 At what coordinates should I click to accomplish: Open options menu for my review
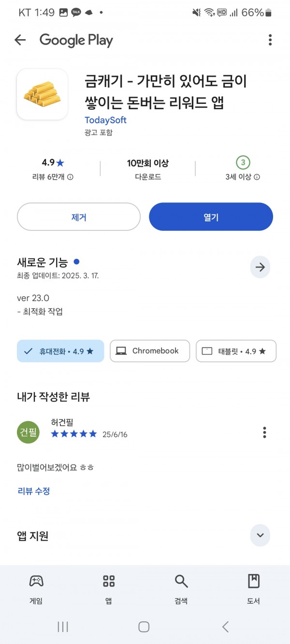coord(264,432)
